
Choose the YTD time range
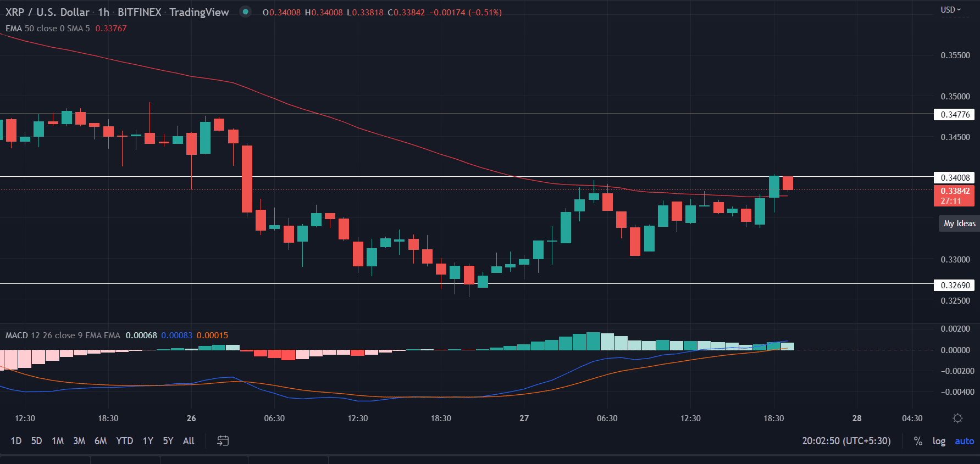125,441
